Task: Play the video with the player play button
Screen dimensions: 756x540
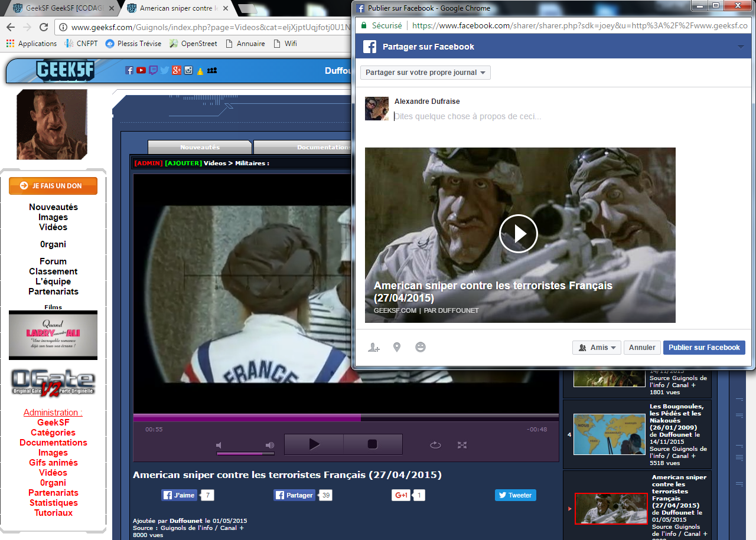Action: click(314, 444)
